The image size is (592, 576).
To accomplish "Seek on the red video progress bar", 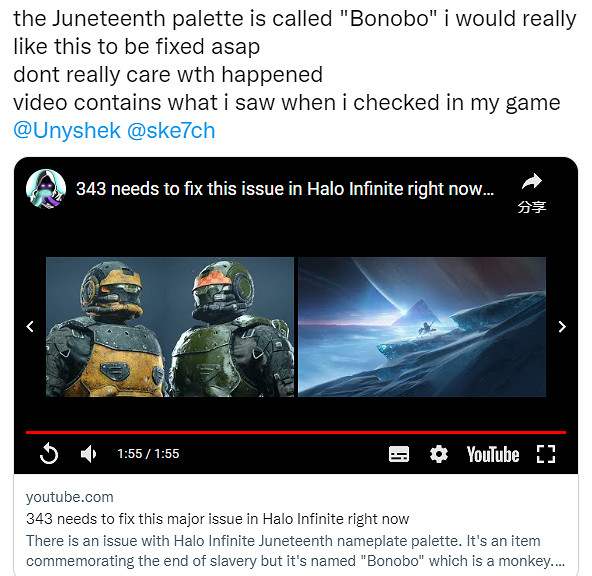I will (x=296, y=433).
